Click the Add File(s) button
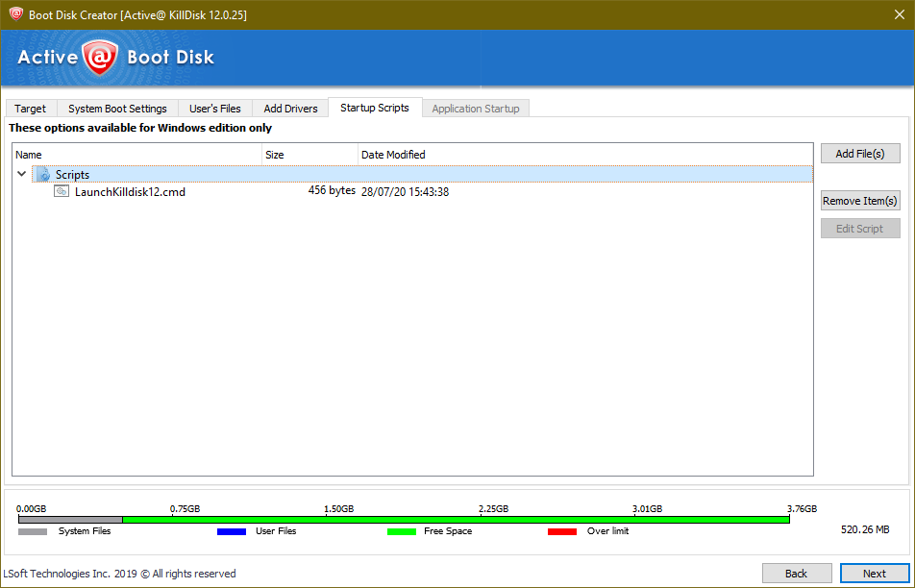Viewport: 915px width, 588px height. pos(859,153)
